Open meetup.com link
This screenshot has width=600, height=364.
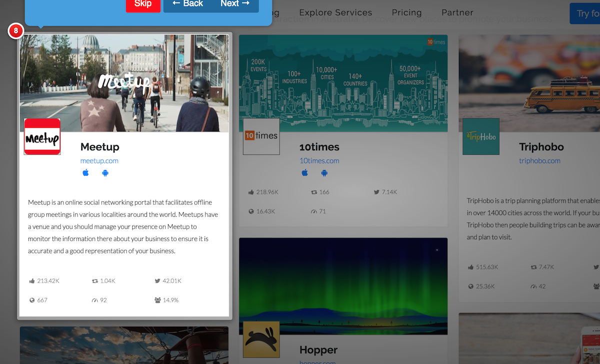(x=99, y=161)
